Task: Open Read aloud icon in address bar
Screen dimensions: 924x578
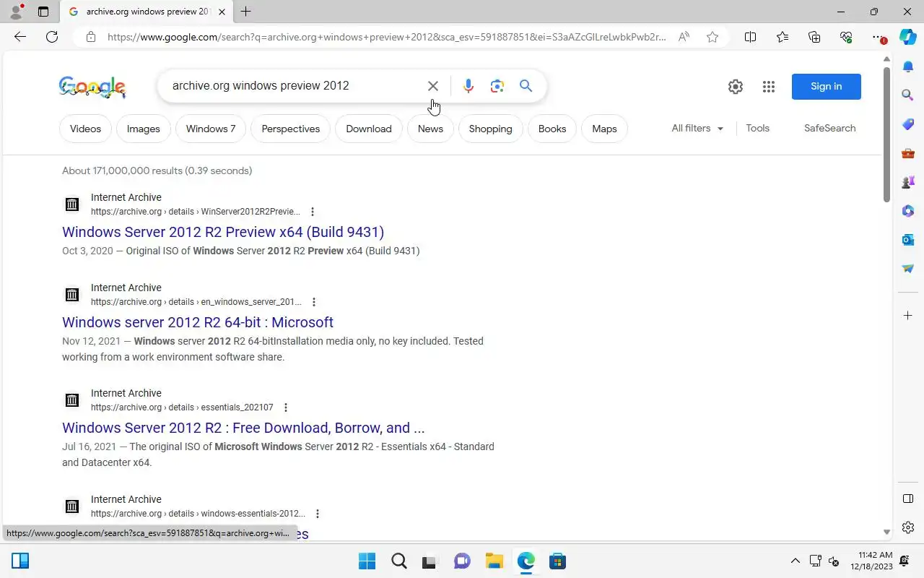Action: coord(684,37)
